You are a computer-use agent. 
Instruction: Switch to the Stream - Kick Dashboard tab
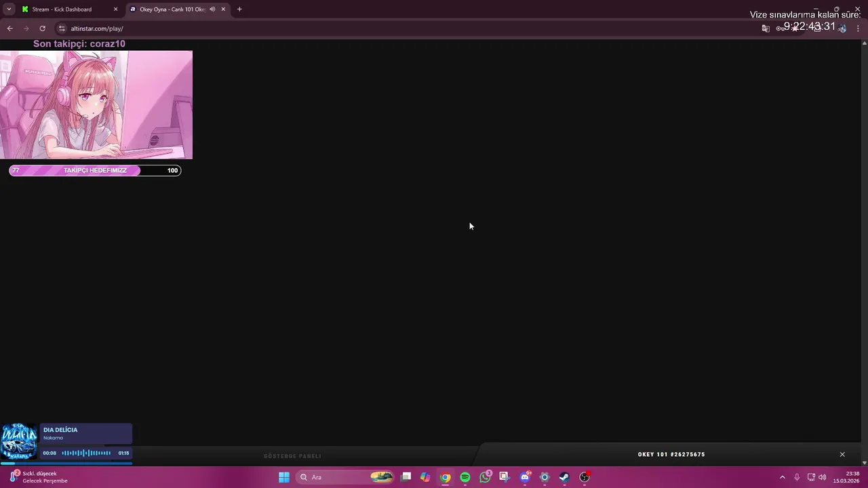[x=62, y=9]
